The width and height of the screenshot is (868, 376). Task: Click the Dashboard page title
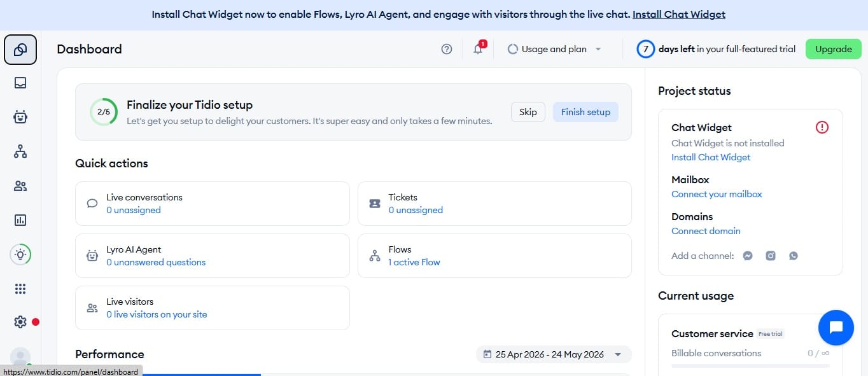coord(89,49)
